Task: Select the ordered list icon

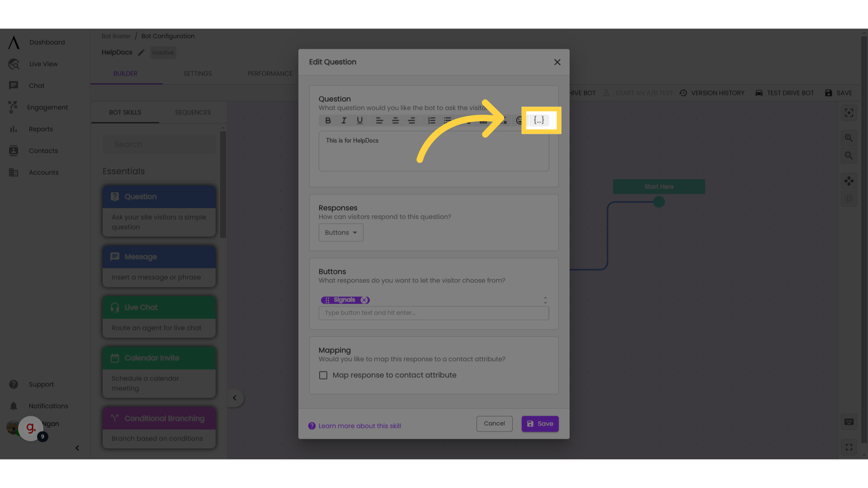Action: coord(431,120)
